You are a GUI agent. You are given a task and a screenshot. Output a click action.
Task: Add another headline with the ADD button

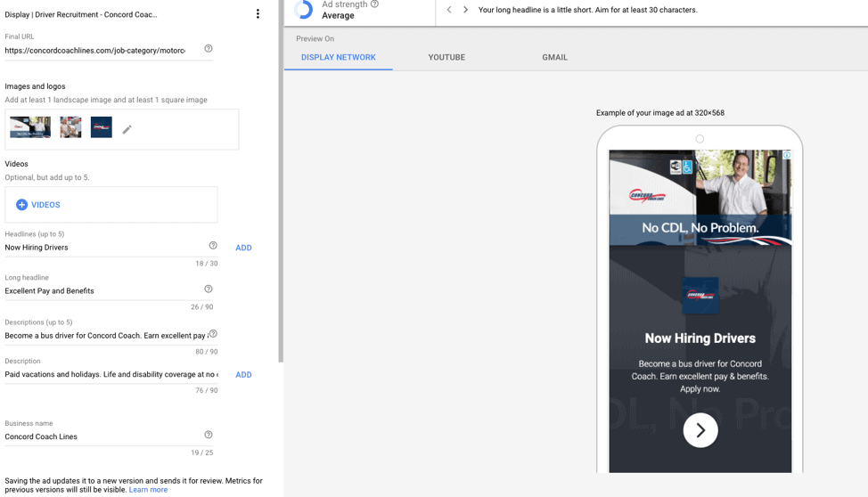[x=243, y=248]
